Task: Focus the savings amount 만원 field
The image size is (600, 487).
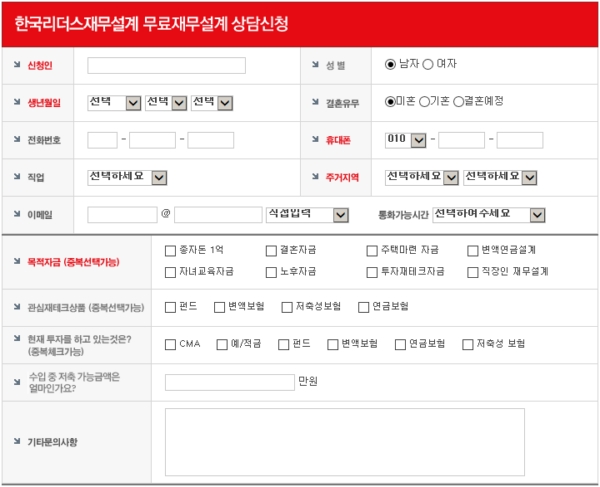Action: pyautogui.click(x=229, y=382)
